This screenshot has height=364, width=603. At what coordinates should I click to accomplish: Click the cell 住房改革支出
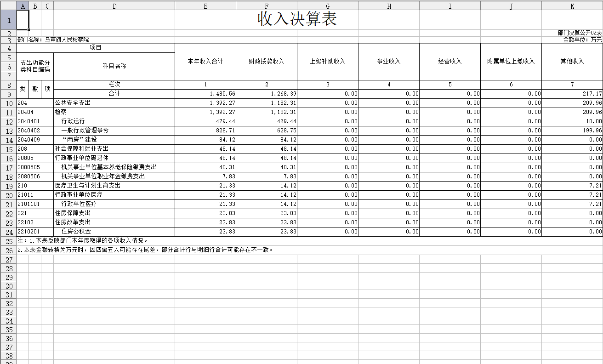click(114, 222)
